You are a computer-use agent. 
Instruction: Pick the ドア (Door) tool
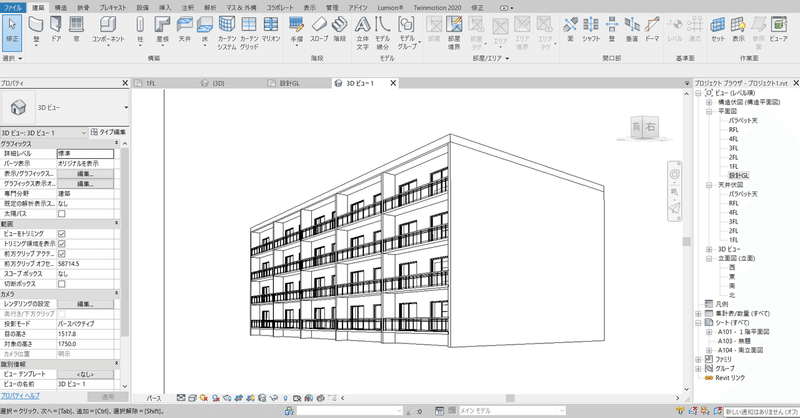(56, 29)
